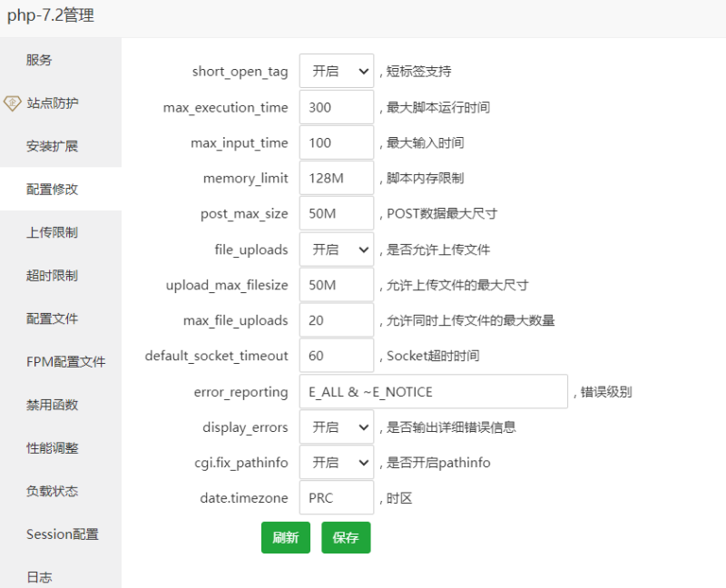This screenshot has height=588, width=726.
Task: Expand the cgi.fix_pathinfo dropdown
Action: 337,462
